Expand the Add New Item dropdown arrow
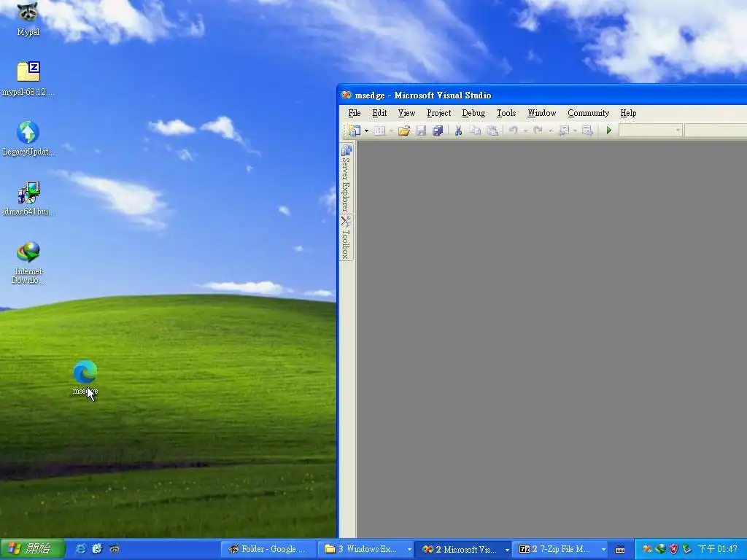Image resolution: width=747 pixels, height=560 pixels. pos(391,131)
